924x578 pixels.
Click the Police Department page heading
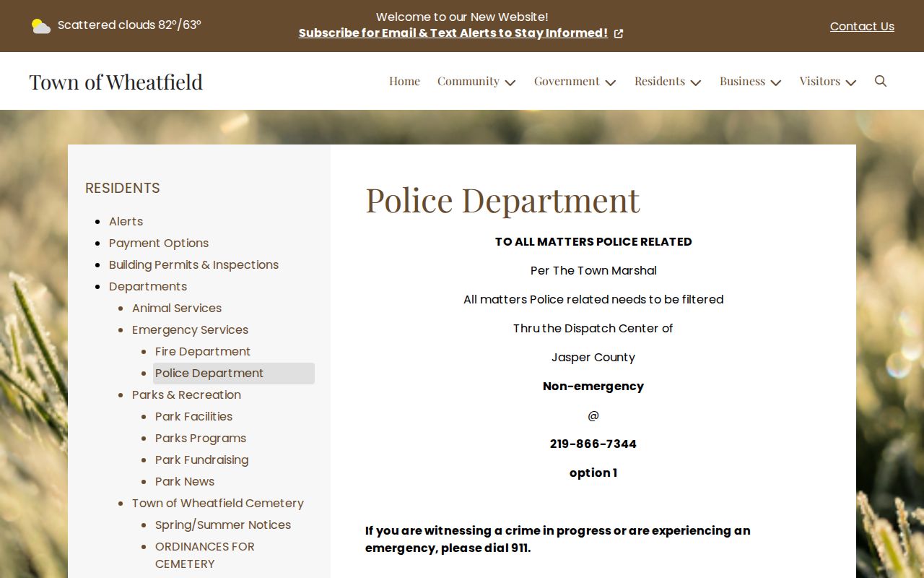tap(502, 199)
